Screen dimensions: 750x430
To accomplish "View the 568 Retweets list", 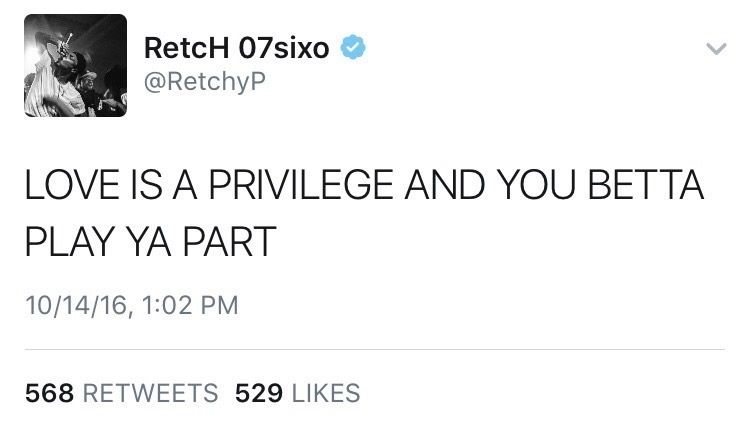I will 121,393.
